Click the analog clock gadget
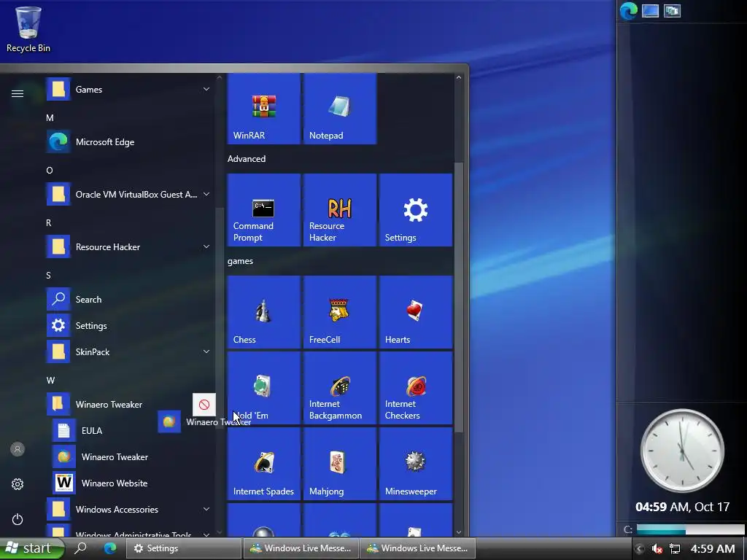 (682, 451)
